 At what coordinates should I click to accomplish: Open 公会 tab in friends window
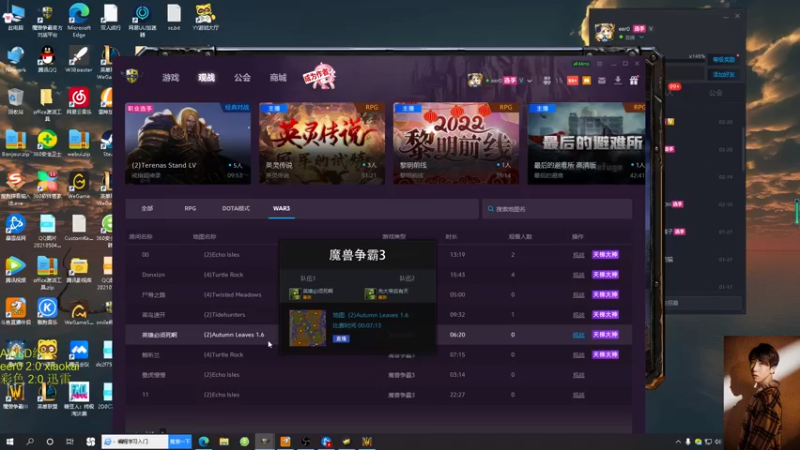[715, 93]
